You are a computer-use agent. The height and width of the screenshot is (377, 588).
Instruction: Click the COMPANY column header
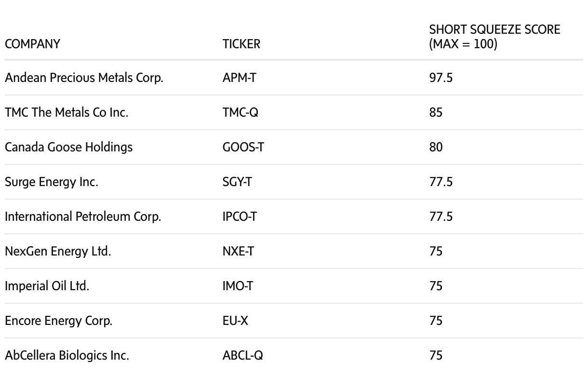click(32, 44)
